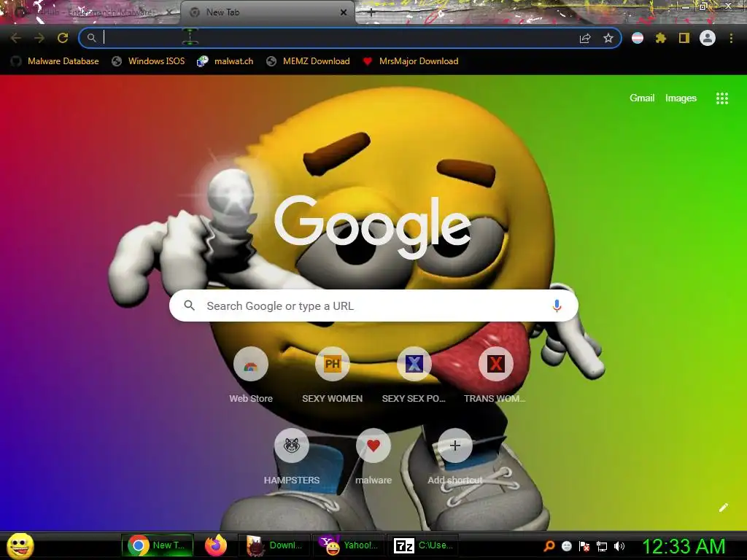Screen dimensions: 747x560
Task: Open the red X shortcut tile
Action: (x=495, y=376)
